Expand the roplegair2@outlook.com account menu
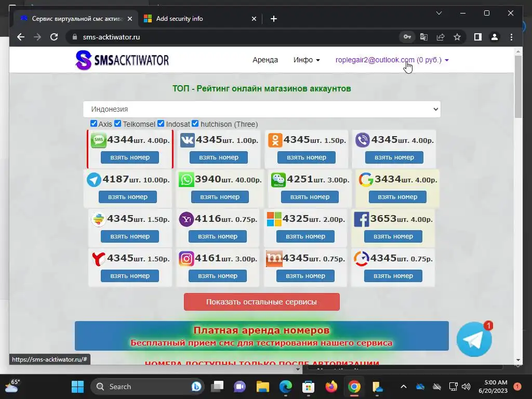 click(392, 60)
